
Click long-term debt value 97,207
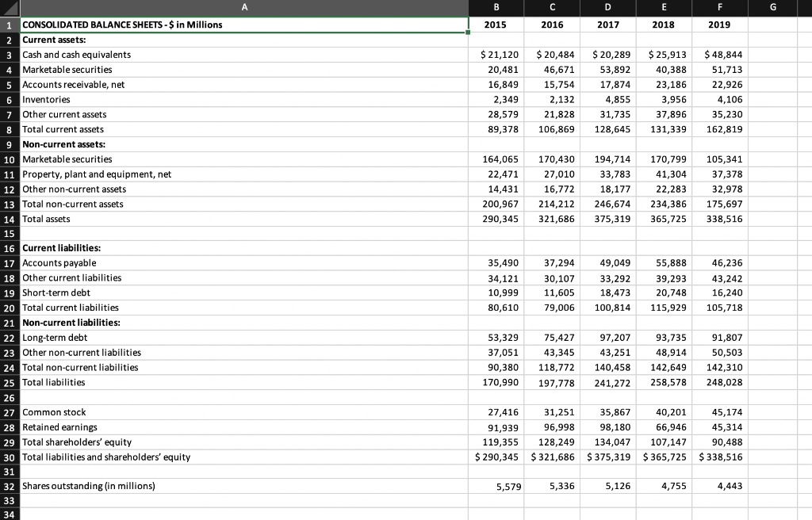tap(608, 338)
